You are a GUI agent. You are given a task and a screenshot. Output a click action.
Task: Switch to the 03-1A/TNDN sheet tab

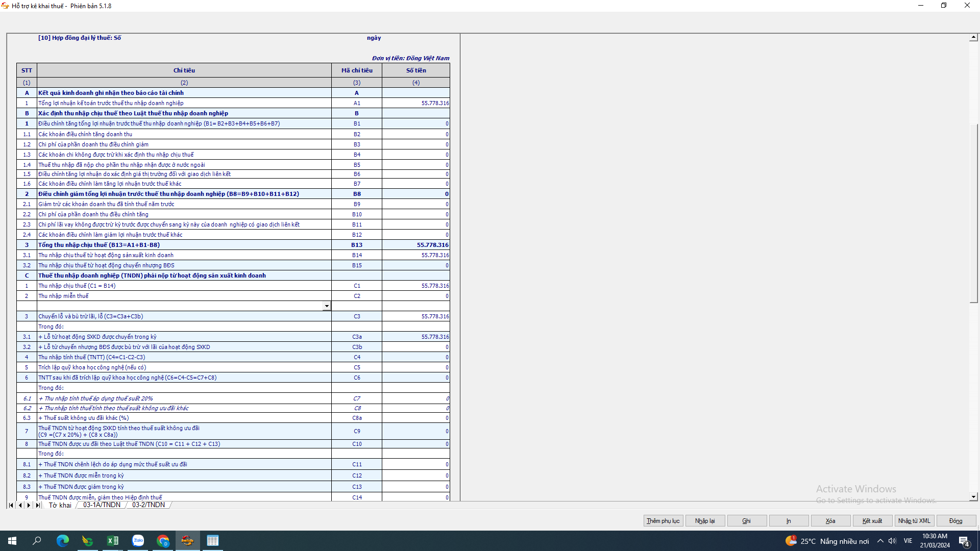[x=102, y=505]
